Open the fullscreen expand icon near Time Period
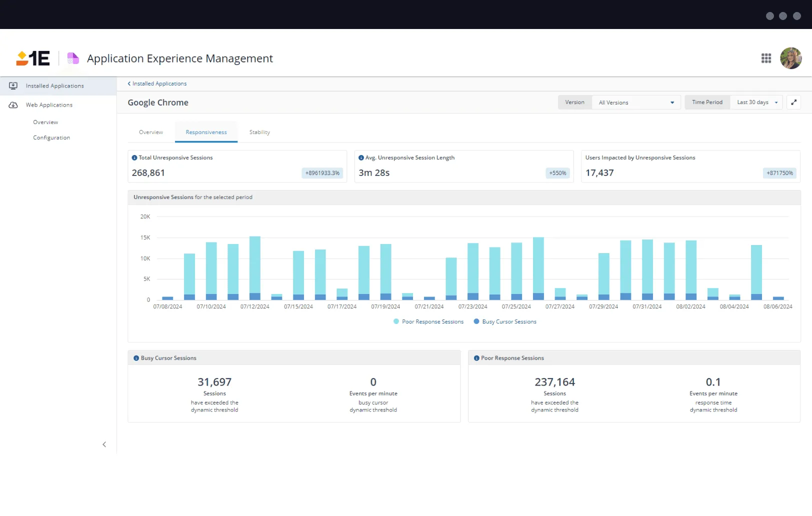Screen dimensions: 812x516 tap(793, 102)
